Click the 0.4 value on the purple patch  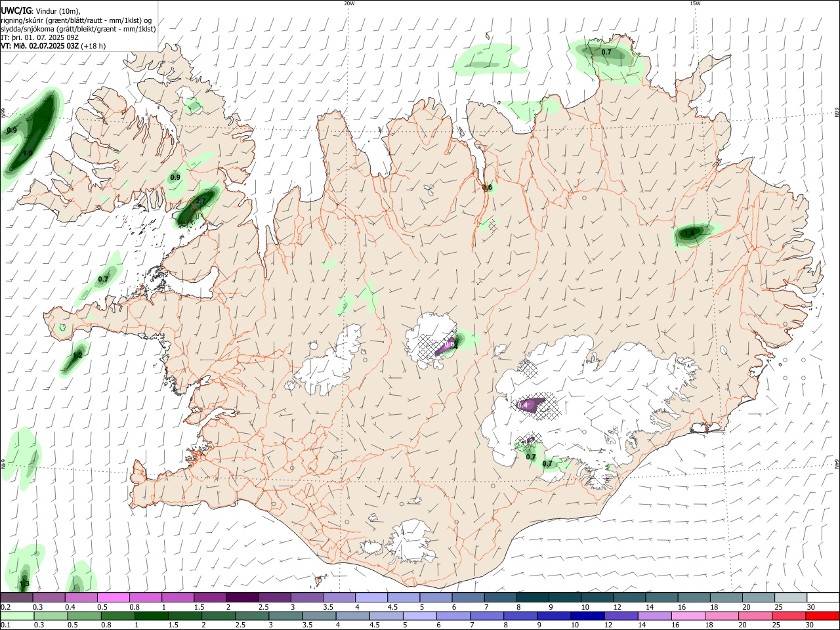point(522,406)
